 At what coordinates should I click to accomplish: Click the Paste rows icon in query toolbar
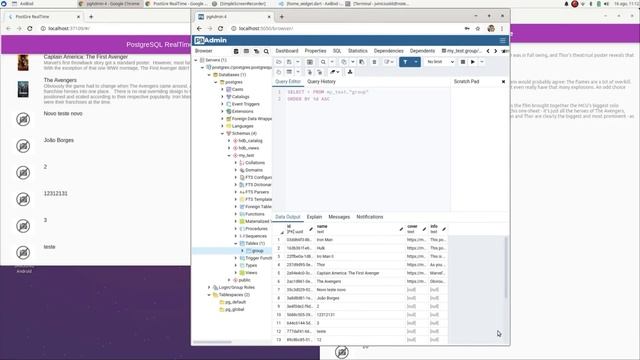pos(362,62)
